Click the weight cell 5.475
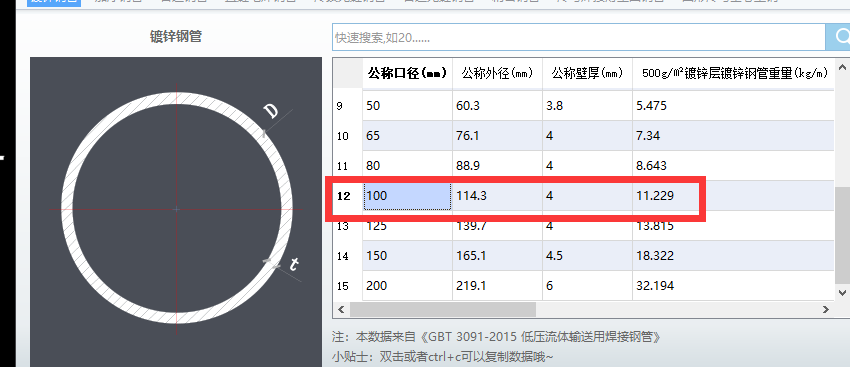The height and width of the screenshot is (367, 850). (x=733, y=106)
